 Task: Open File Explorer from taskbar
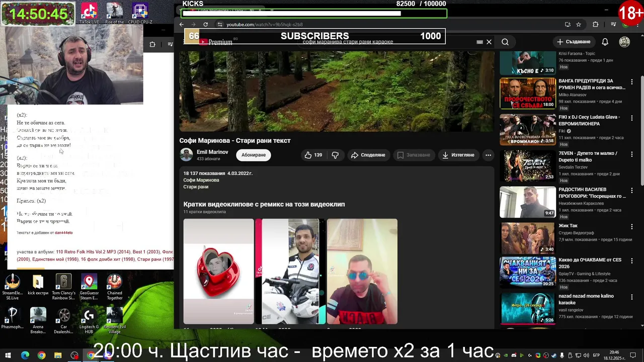tap(58, 355)
